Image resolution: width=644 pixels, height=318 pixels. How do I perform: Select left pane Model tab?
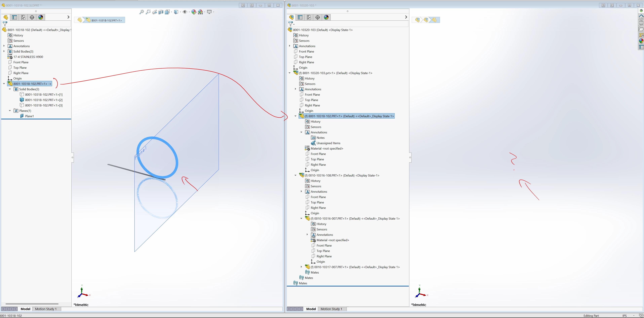click(25, 309)
